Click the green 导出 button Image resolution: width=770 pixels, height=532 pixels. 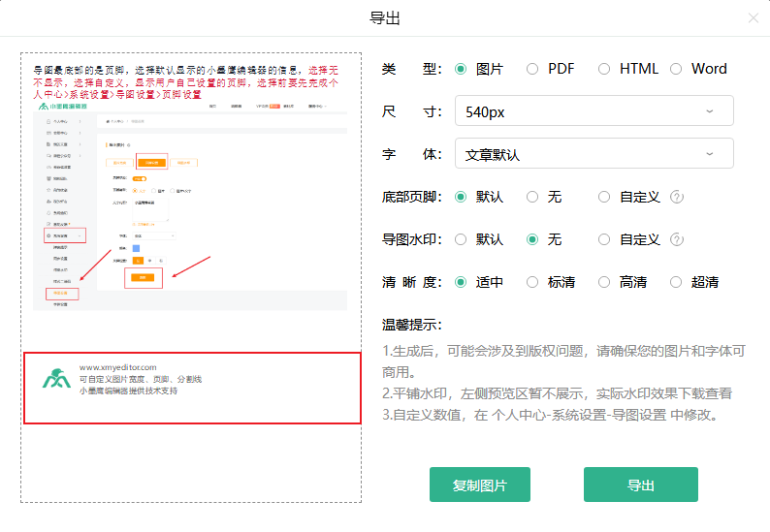[641, 485]
